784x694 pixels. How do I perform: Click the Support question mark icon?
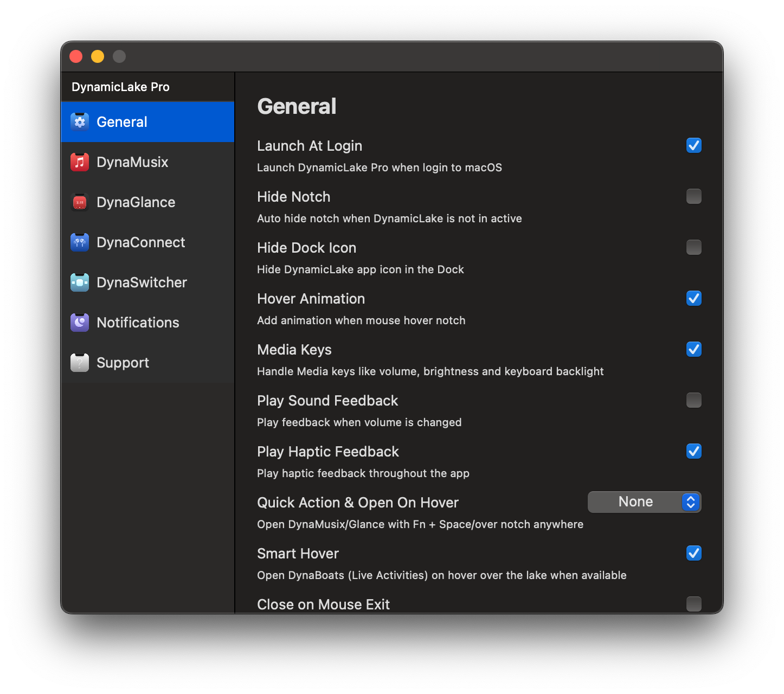(80, 363)
